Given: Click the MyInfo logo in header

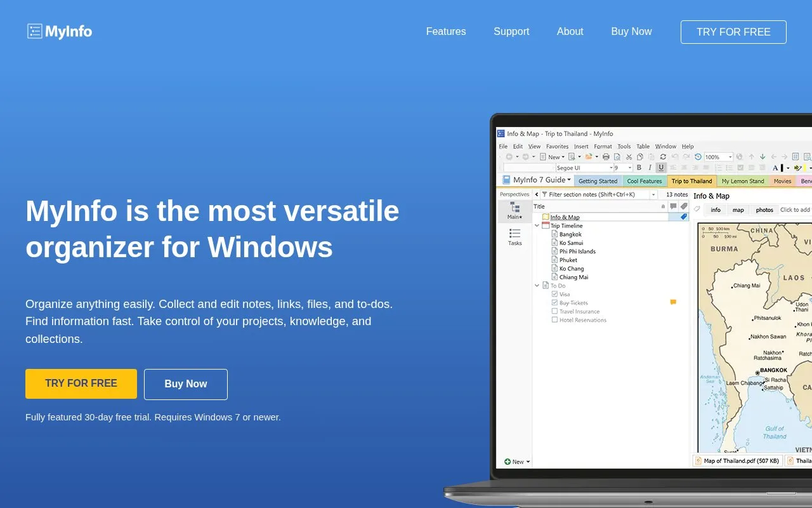Looking at the screenshot, I should tap(60, 31).
